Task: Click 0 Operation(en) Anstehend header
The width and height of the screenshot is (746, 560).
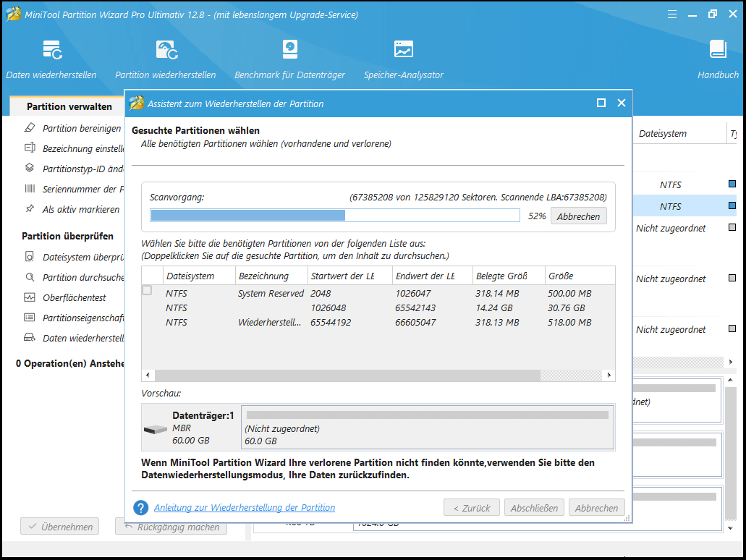Action: (x=69, y=363)
